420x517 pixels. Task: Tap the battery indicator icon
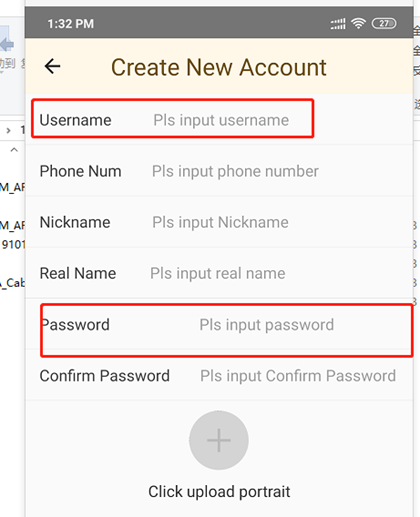[384, 23]
